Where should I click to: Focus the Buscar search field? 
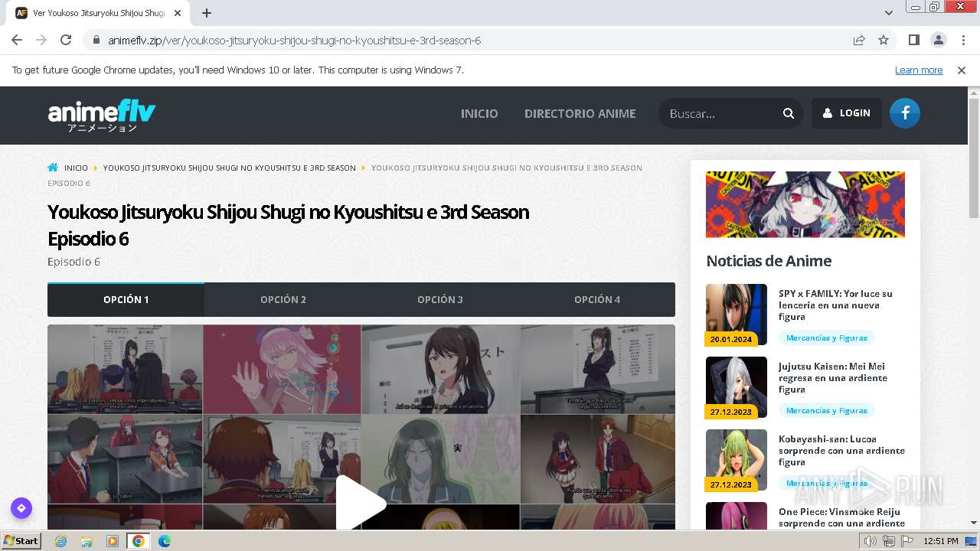[x=720, y=113]
